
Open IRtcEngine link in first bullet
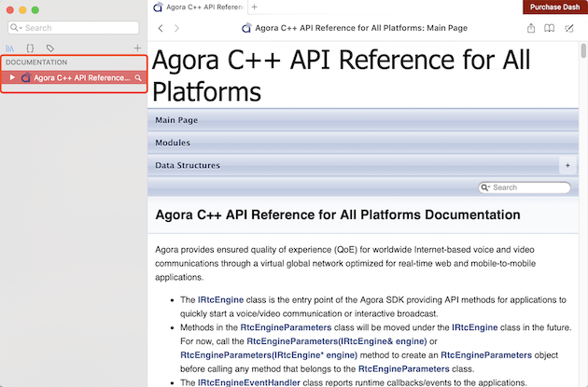click(220, 299)
